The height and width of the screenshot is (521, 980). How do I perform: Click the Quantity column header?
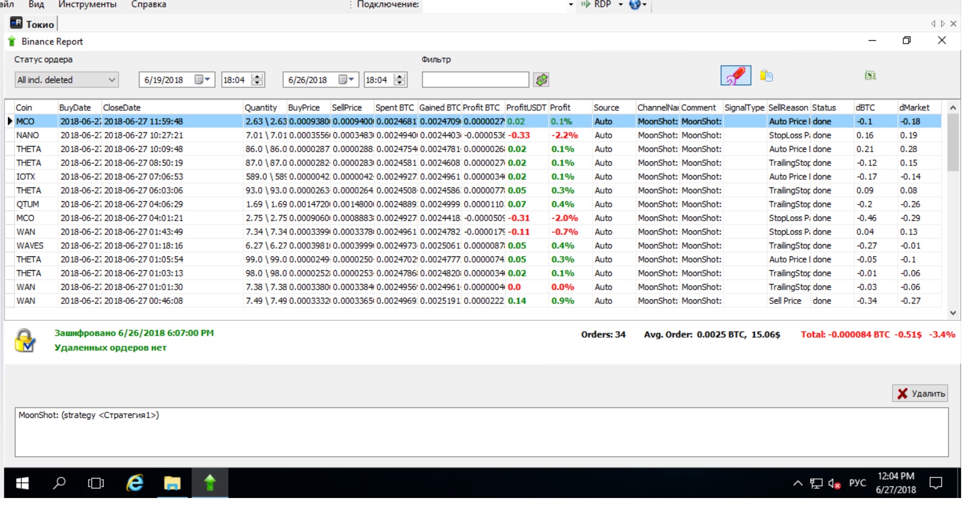point(264,107)
